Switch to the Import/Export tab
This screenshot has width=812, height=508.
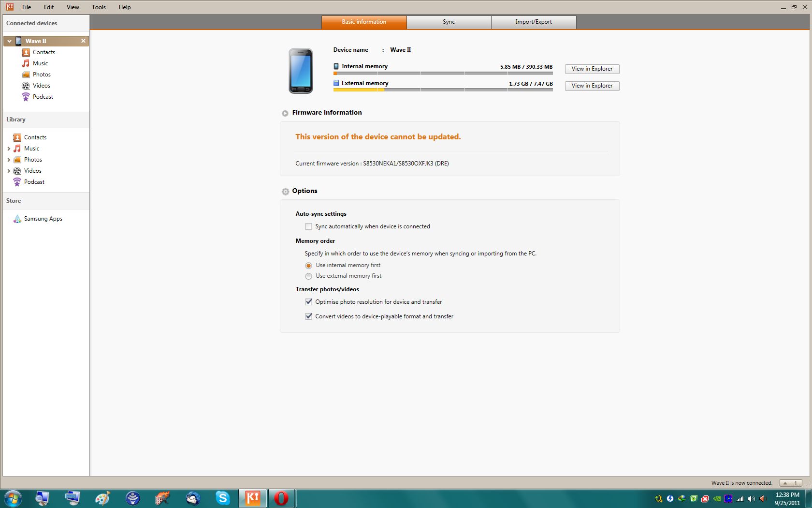(534, 22)
